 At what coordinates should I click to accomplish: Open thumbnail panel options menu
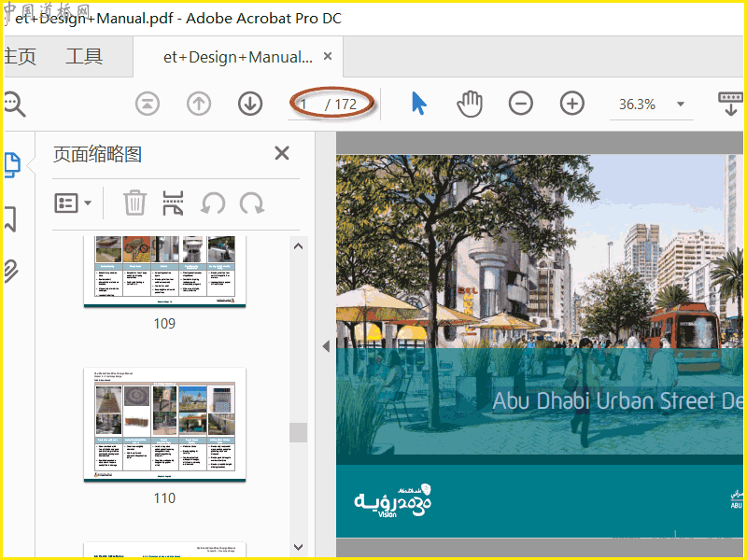click(x=73, y=203)
